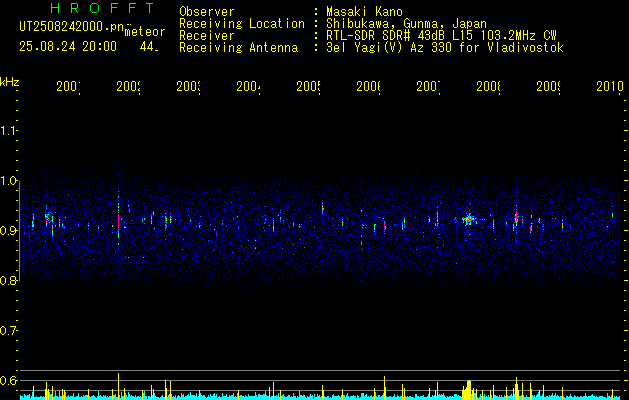629x400 pixels.
Task: Click the 1.1 frequency axis label
Action: pyautogui.click(x=9, y=130)
